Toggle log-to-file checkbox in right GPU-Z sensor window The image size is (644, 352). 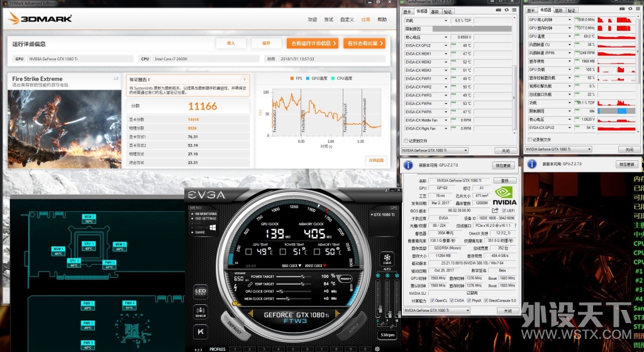[x=530, y=140]
